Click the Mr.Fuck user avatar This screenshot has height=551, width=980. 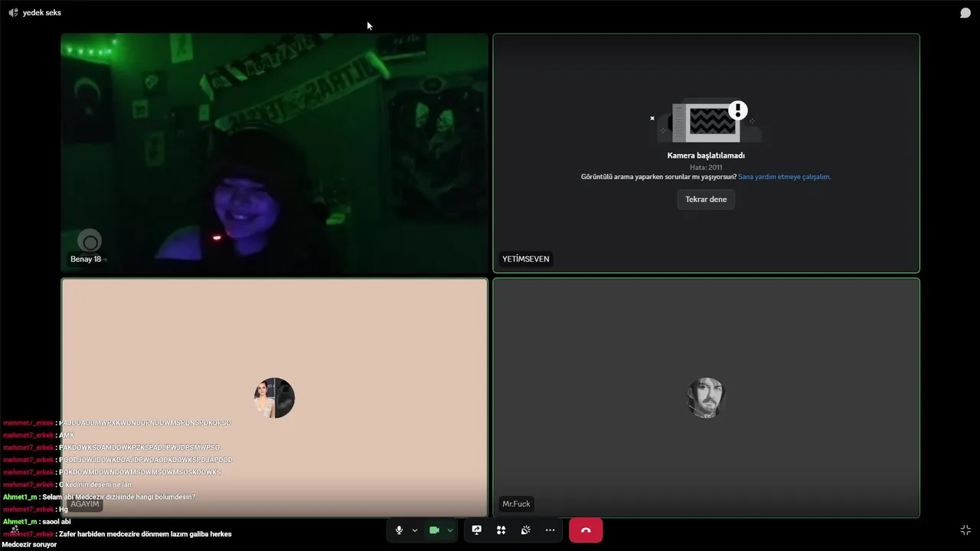pyautogui.click(x=706, y=398)
